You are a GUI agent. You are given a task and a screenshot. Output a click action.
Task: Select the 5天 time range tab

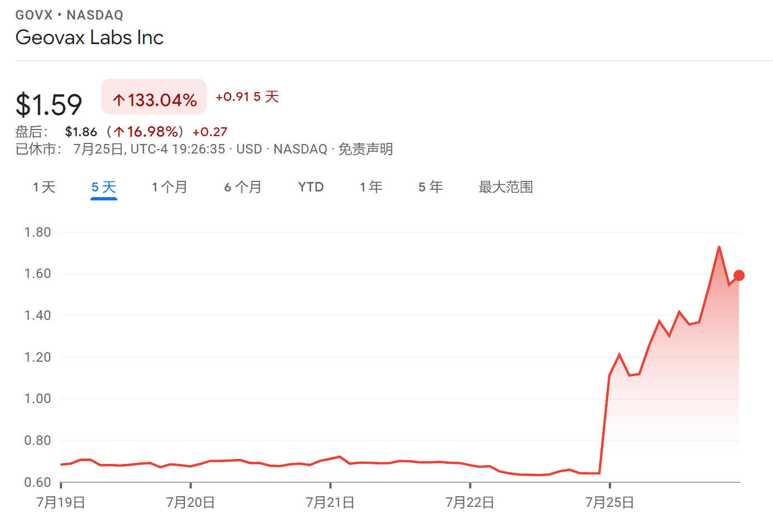coord(104,187)
